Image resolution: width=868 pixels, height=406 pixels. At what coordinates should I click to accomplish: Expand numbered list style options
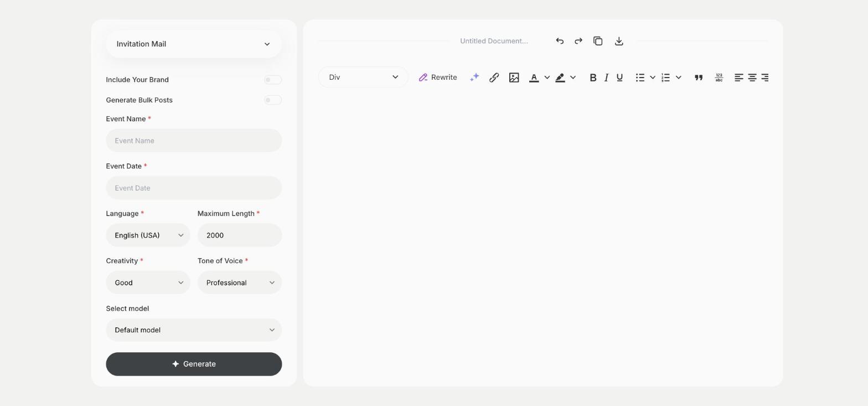679,78
